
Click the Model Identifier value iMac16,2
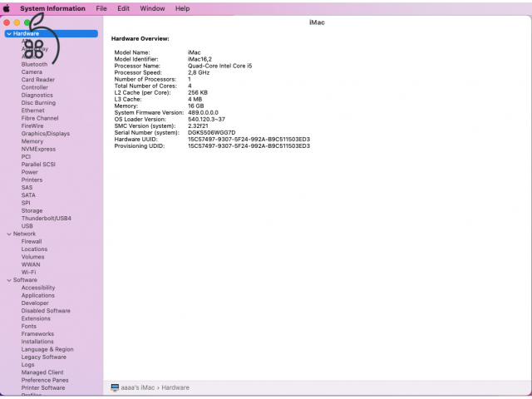pyautogui.click(x=199, y=59)
